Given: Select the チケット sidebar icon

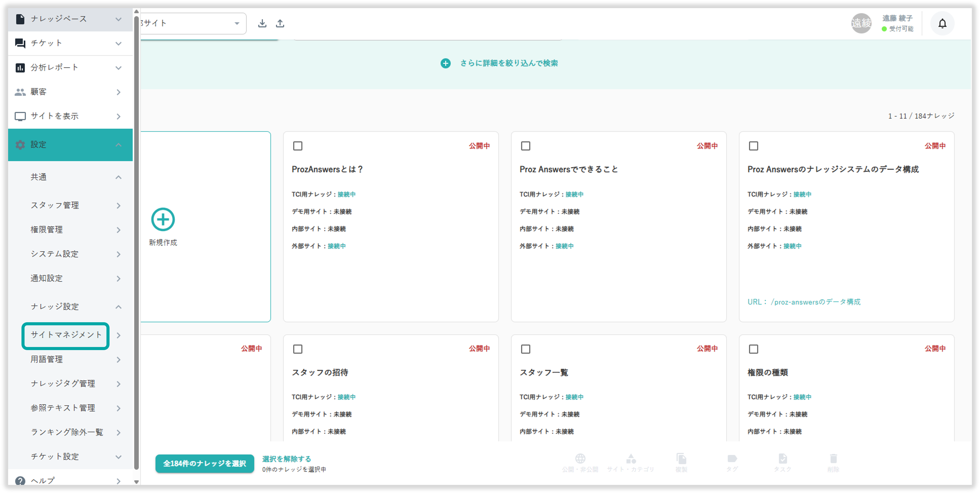Looking at the screenshot, I should 20,43.
